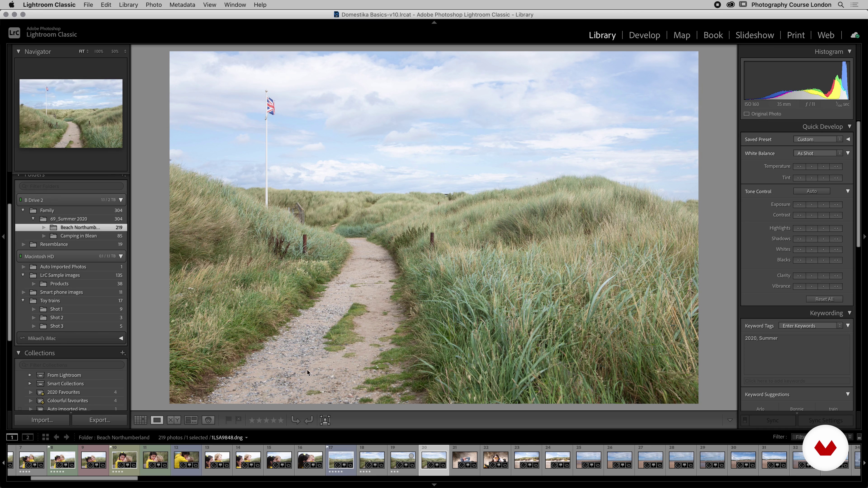Viewport: 868px width, 488px height.
Task: Switch to Slideshow module
Action: click(x=755, y=35)
